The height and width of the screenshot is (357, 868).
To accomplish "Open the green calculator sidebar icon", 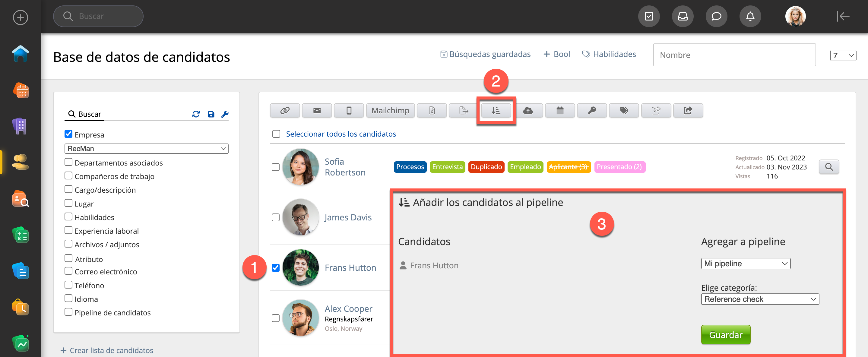I will (x=21, y=235).
